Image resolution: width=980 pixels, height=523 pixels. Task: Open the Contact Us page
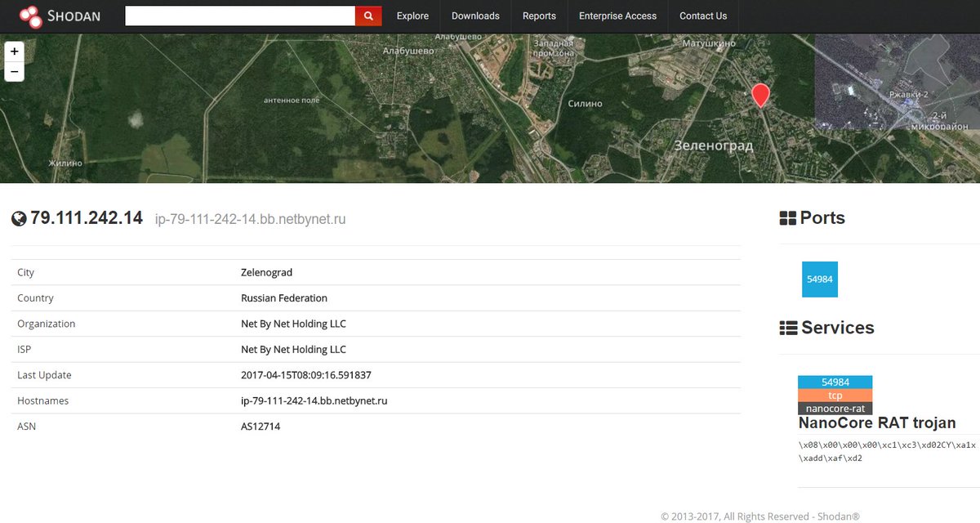[703, 16]
